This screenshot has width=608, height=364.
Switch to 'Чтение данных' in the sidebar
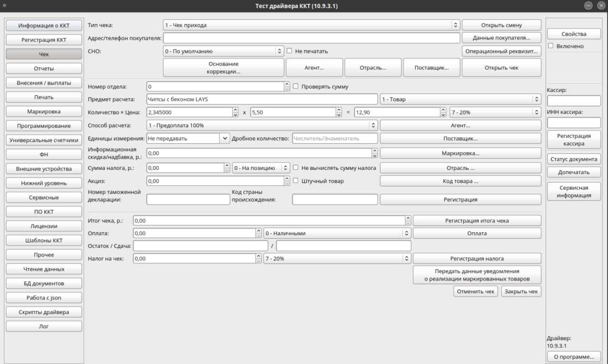[44, 269]
